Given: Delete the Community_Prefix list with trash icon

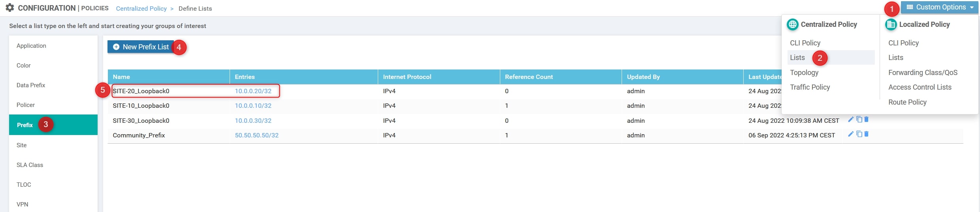Looking at the screenshot, I should (x=866, y=134).
